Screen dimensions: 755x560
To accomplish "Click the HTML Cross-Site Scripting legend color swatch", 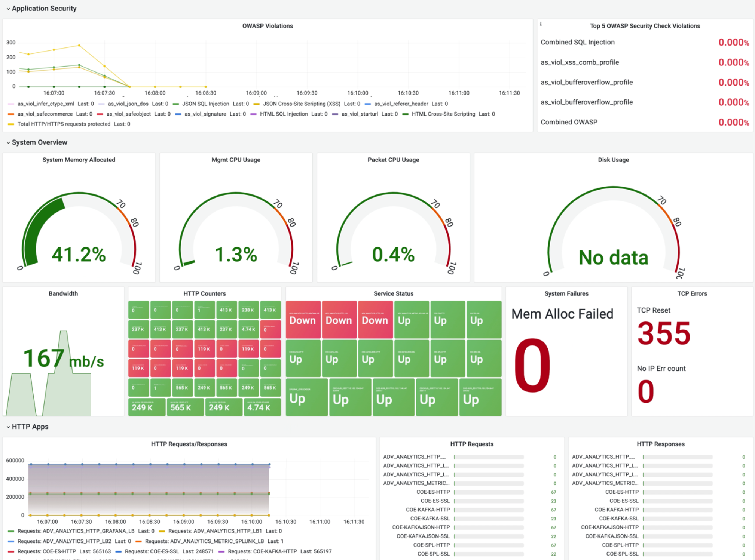I will 405,114.
